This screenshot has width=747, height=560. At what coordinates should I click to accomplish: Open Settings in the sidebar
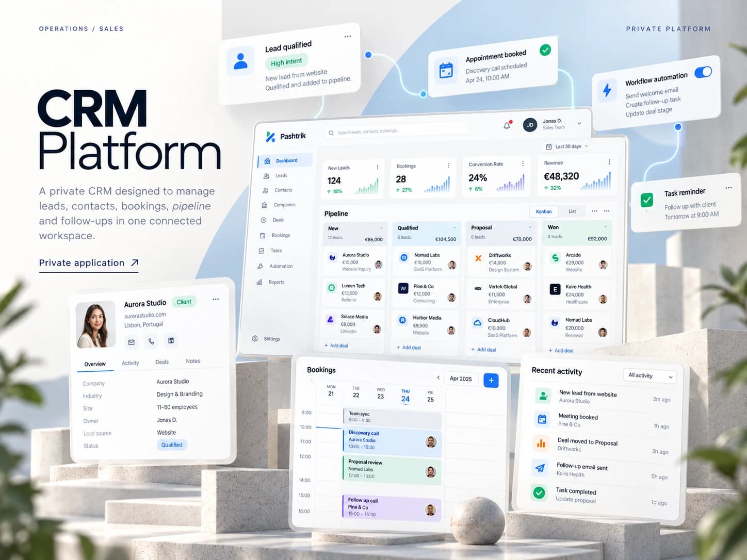[x=266, y=339]
